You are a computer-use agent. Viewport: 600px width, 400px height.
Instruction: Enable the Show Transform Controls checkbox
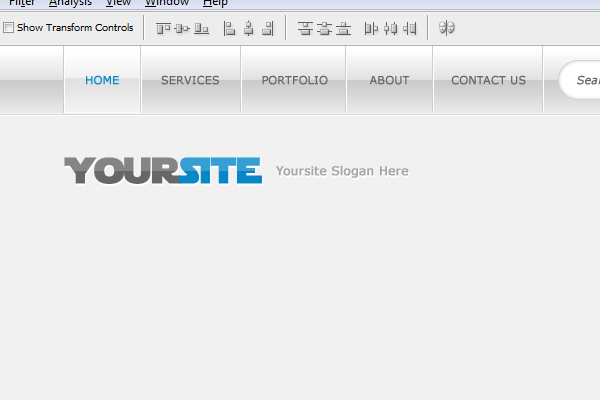pos(8,28)
